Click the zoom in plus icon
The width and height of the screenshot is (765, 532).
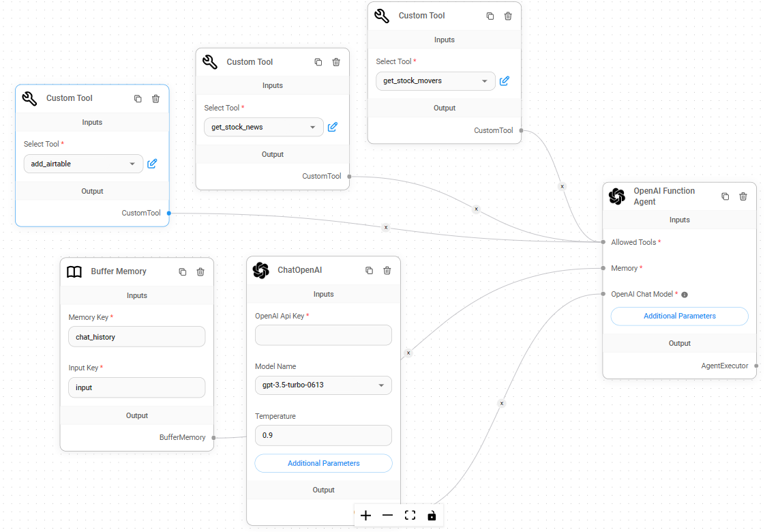366,516
